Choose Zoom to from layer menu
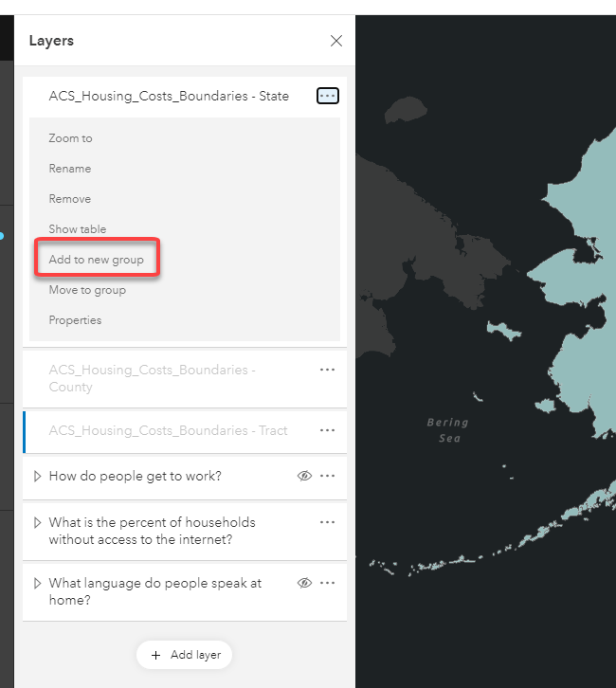616x688 pixels. tap(71, 138)
